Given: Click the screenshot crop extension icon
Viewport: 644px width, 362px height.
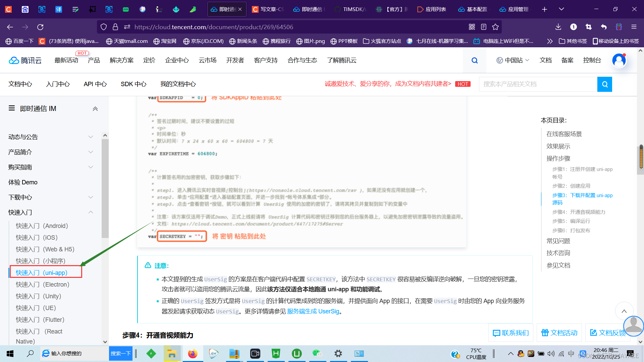Looking at the screenshot, I should pyautogui.click(x=589, y=27).
